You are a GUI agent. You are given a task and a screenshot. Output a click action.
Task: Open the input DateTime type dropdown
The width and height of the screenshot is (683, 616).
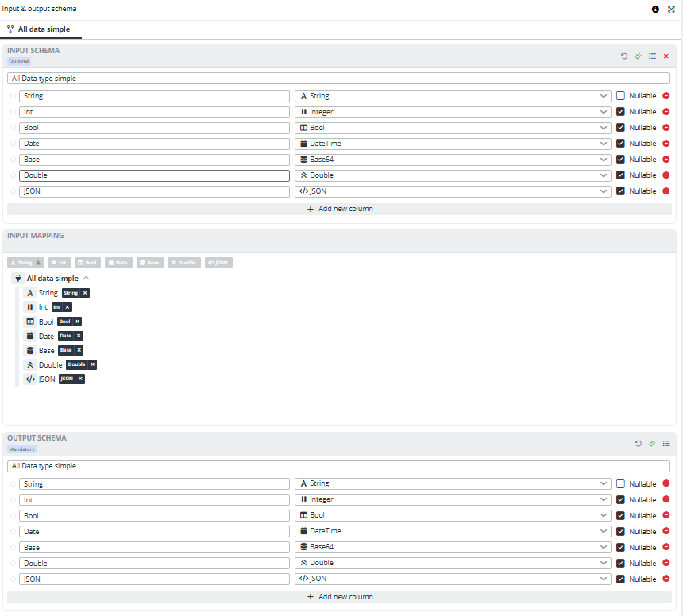click(x=452, y=144)
